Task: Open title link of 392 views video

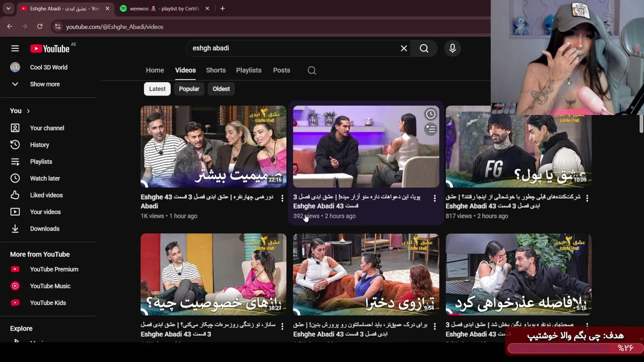Action: (357, 202)
